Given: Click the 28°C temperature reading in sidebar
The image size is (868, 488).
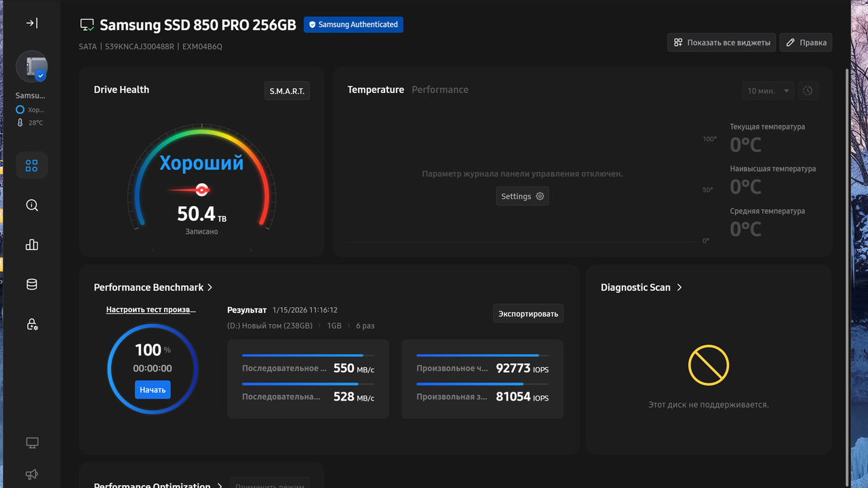Looking at the screenshot, I should (36, 123).
